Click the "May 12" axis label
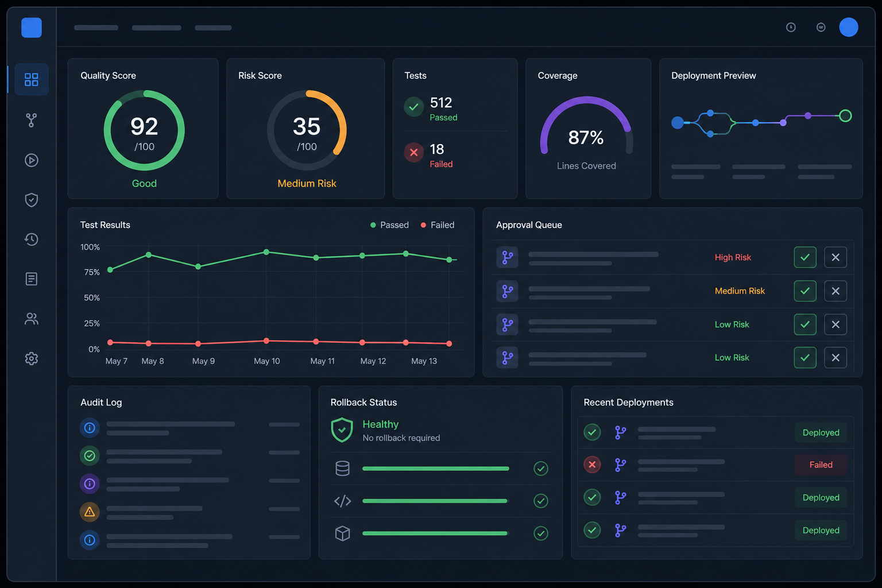 point(373,361)
